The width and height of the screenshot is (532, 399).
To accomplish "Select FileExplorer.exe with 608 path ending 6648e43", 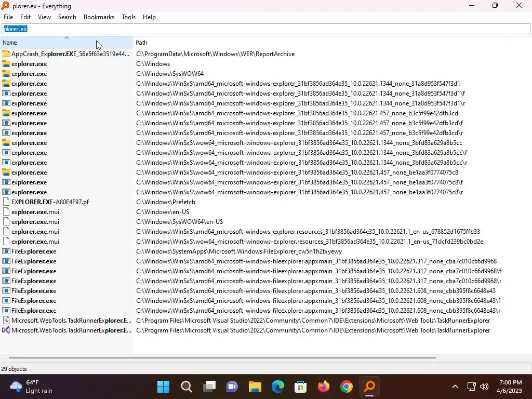I will pyautogui.click(x=34, y=290).
